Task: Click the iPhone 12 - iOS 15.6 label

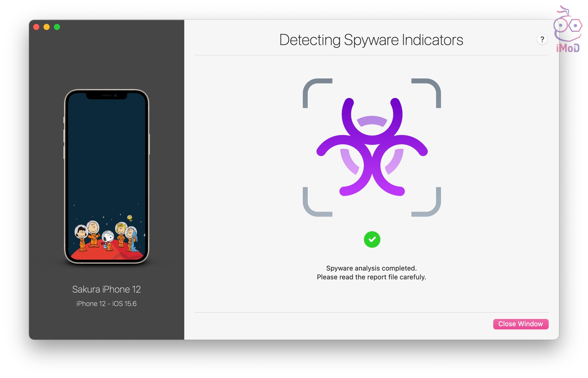Action: tap(106, 303)
